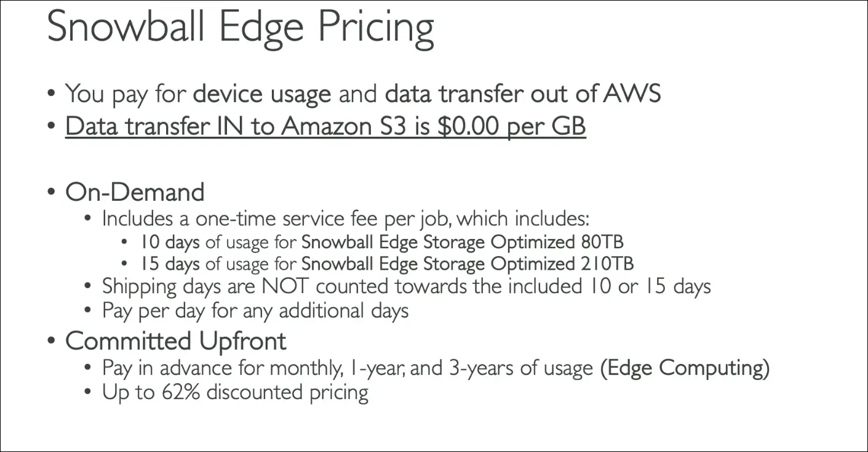Click "Up to 62% discounted pricing" line
Screen dimensions: 868x452
[x=235, y=392]
